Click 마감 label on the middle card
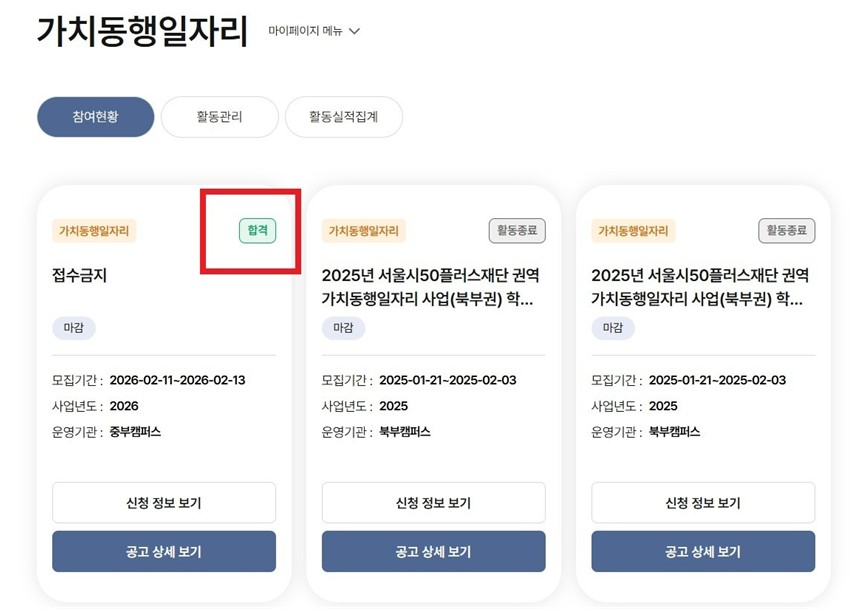The height and width of the screenshot is (611, 863). [x=343, y=328]
